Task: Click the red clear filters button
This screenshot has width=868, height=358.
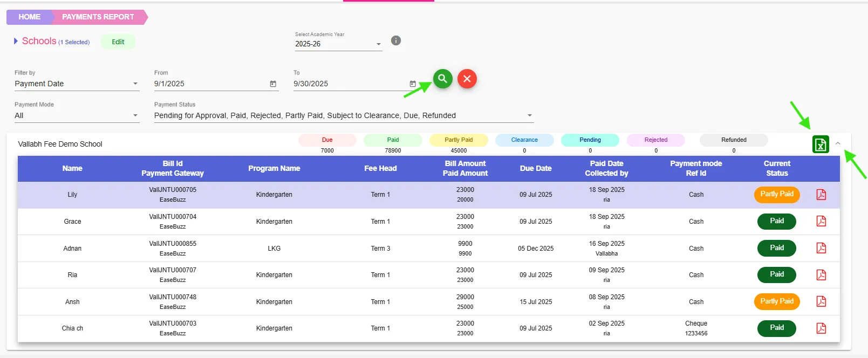Action: 467,79
